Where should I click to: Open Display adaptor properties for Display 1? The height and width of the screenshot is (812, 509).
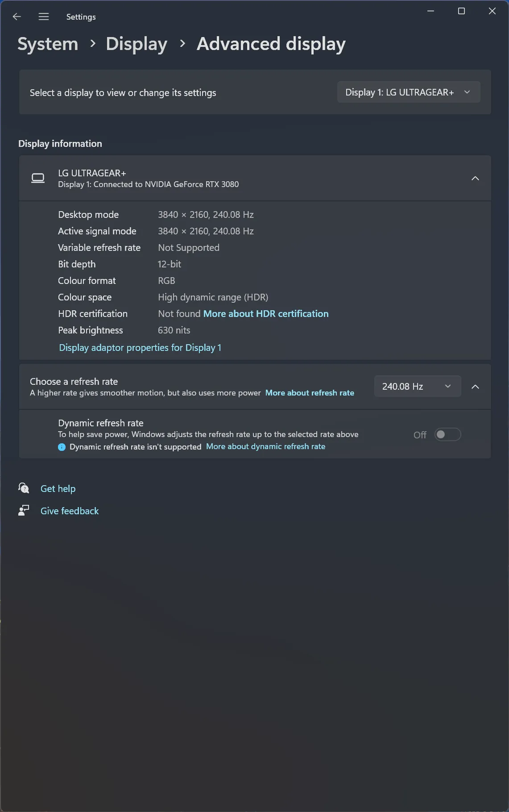[140, 348]
